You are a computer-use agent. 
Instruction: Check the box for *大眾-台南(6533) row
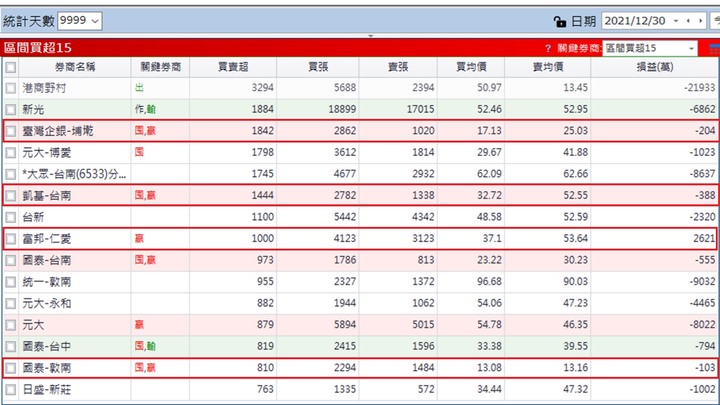click(x=11, y=174)
